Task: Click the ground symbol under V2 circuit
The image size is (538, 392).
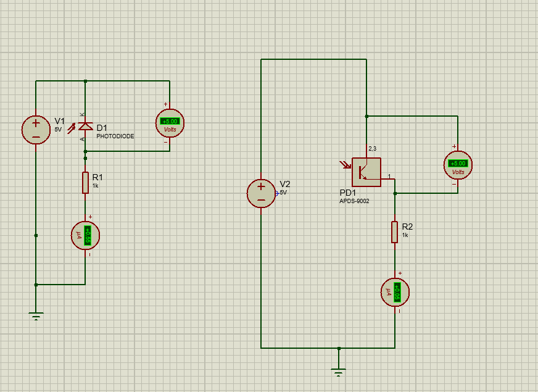Action: 339,372
